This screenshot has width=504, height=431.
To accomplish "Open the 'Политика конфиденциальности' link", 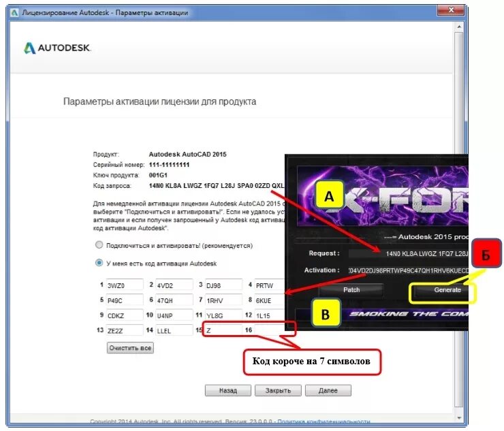I will pyautogui.click(x=324, y=421).
